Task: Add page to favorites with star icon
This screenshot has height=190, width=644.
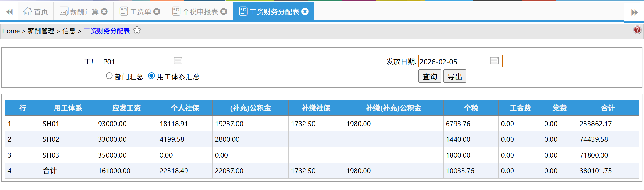Action: click(x=137, y=30)
